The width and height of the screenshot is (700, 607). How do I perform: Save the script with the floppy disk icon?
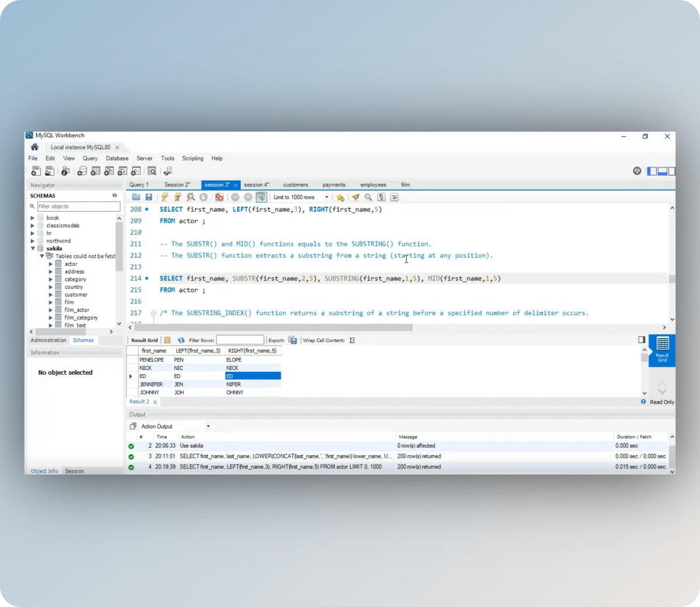click(149, 197)
